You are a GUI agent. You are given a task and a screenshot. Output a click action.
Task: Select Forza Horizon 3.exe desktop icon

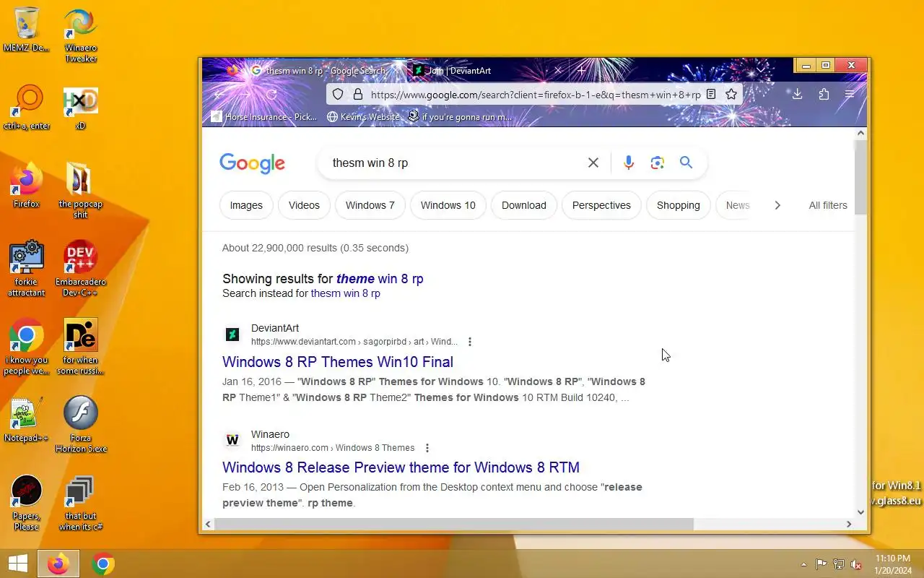pos(81,425)
